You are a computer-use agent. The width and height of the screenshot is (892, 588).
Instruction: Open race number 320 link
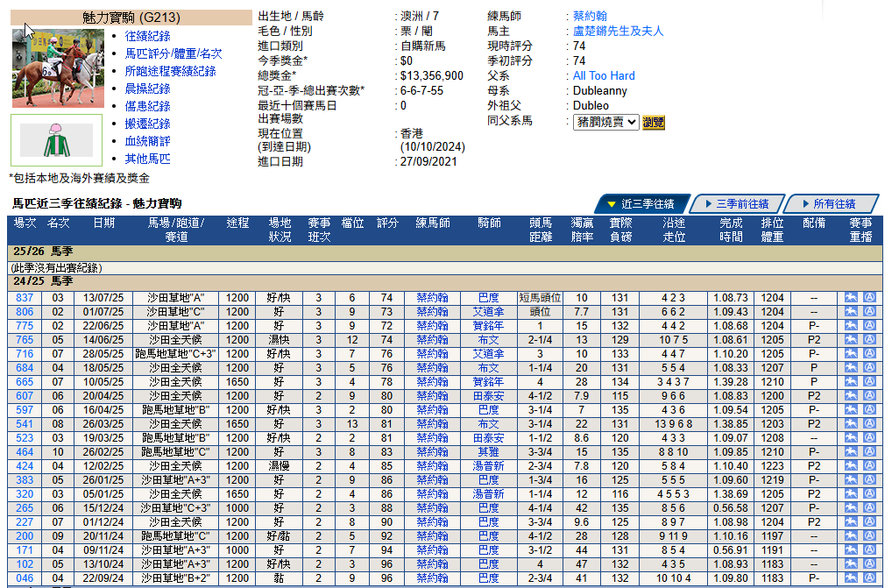point(25,493)
